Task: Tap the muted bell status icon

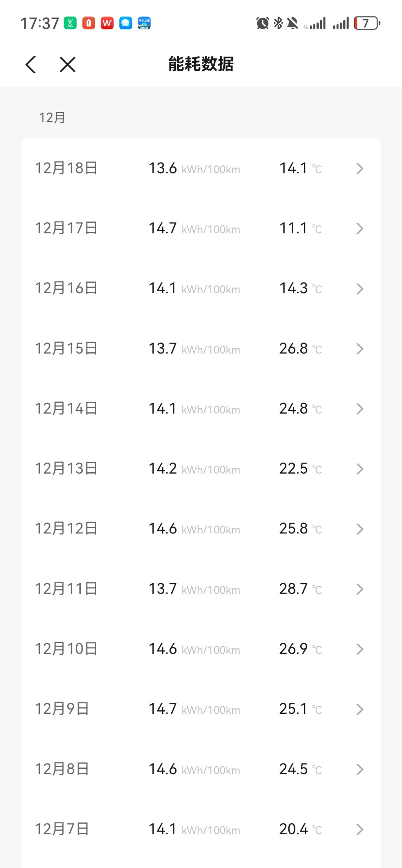Action: 293,23
